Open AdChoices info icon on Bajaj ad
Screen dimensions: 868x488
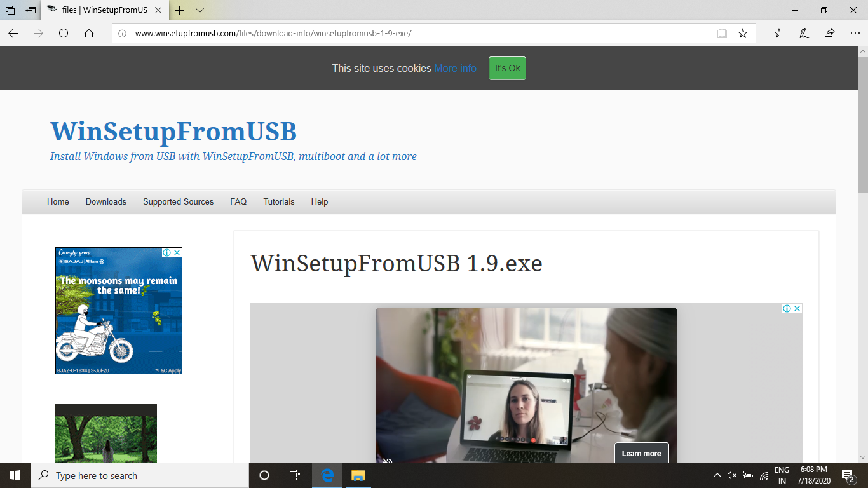coord(166,252)
